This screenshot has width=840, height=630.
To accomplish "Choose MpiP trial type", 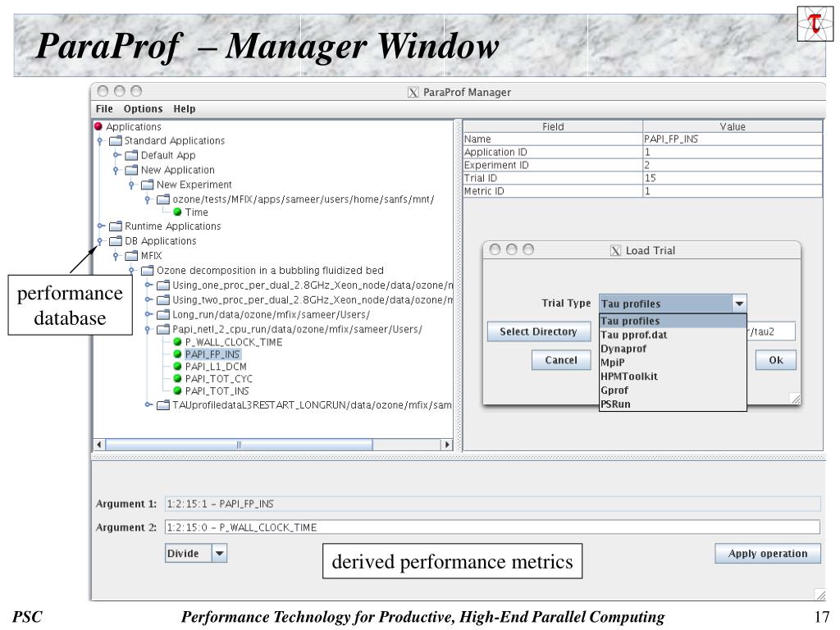I will [673, 363].
